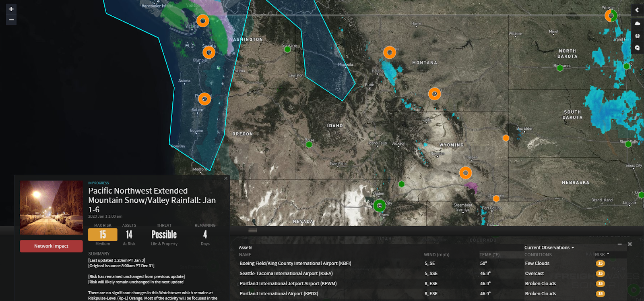Zoom out of the map
Screen dimensions: 644x301
coord(11,20)
